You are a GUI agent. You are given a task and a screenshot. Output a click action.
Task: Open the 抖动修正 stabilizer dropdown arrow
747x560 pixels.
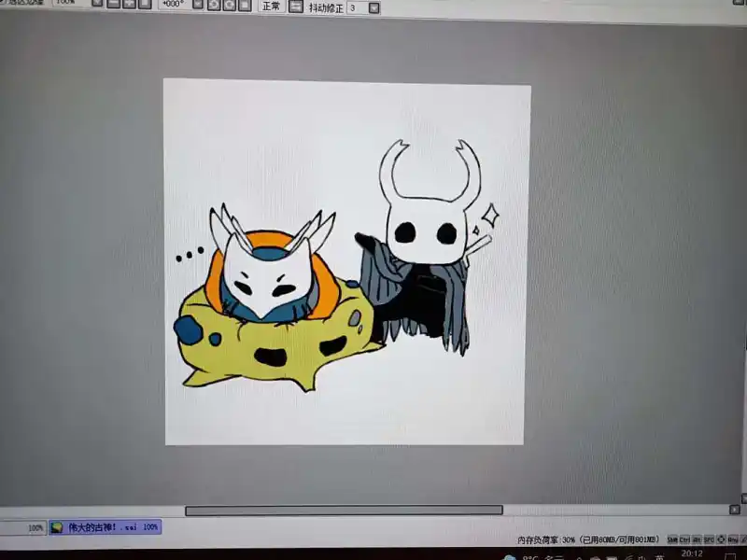374,8
